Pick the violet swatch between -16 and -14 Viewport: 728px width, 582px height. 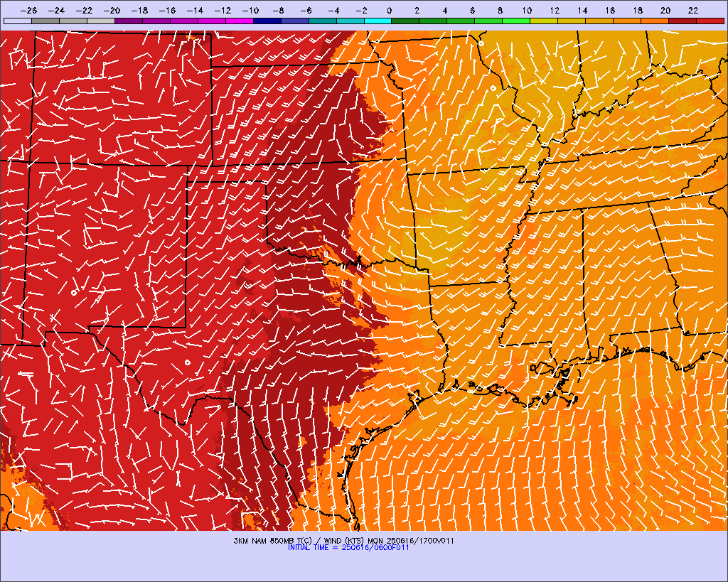pos(184,21)
